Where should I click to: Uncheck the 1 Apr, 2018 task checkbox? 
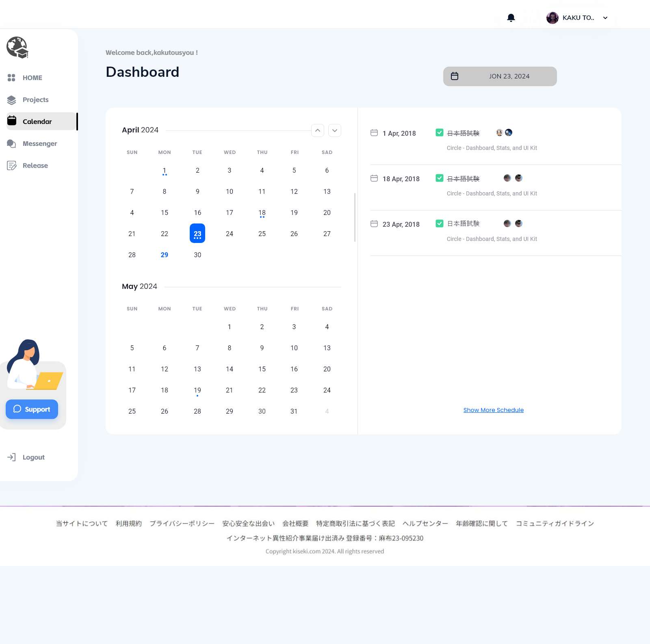click(x=439, y=132)
